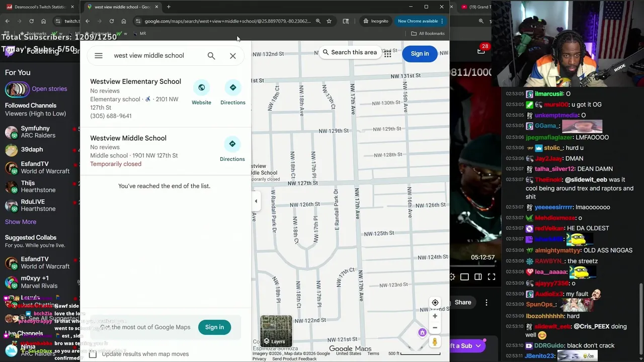Screen dimensions: 644x362
Task: Click the purple map place marker
Action: [x=422, y=332]
